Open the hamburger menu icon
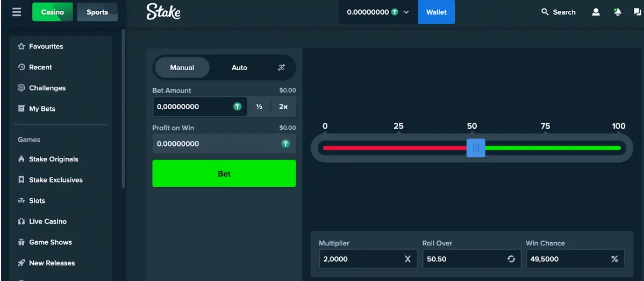Image resolution: width=644 pixels, height=281 pixels. click(17, 12)
